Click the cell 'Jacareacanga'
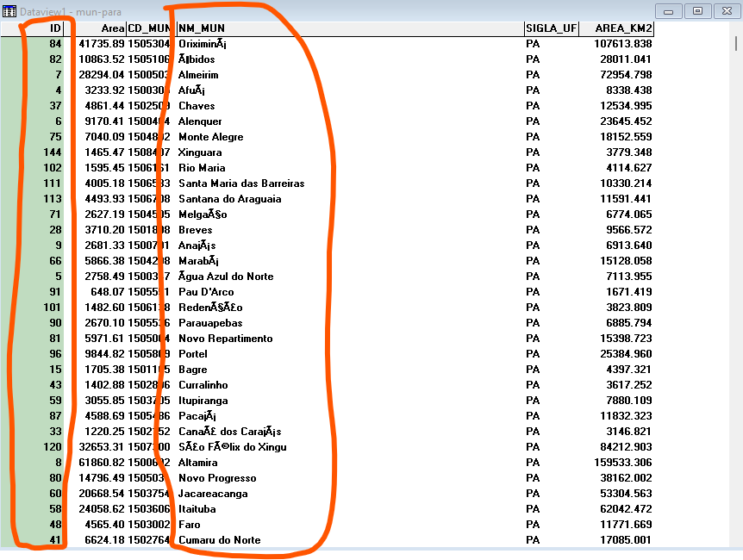Viewport: 743px width, 560px height. (x=213, y=494)
